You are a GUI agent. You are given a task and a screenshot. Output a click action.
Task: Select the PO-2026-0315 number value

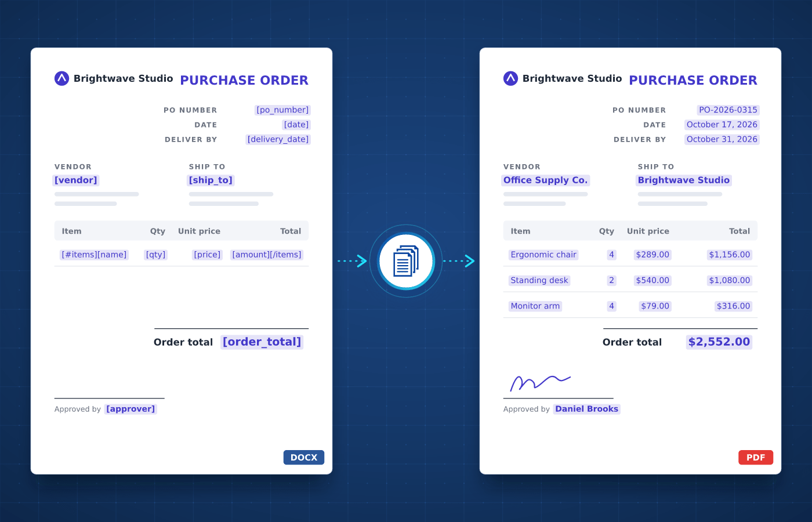point(728,110)
